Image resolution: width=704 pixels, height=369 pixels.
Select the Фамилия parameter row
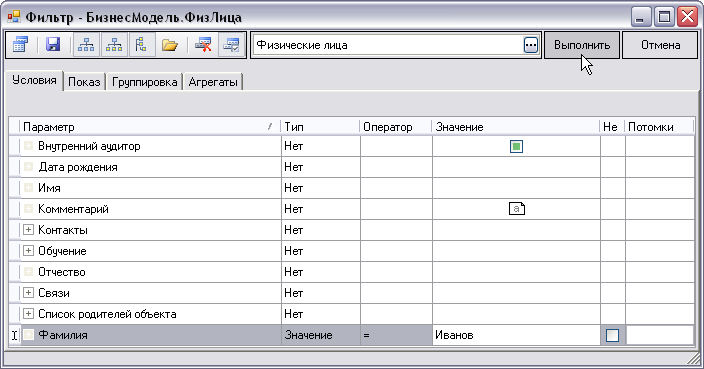coord(151,335)
